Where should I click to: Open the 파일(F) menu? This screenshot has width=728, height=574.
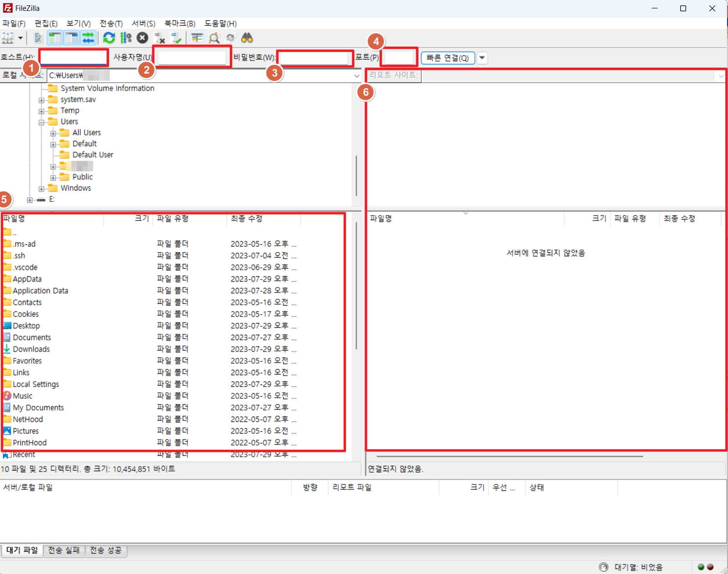(14, 24)
